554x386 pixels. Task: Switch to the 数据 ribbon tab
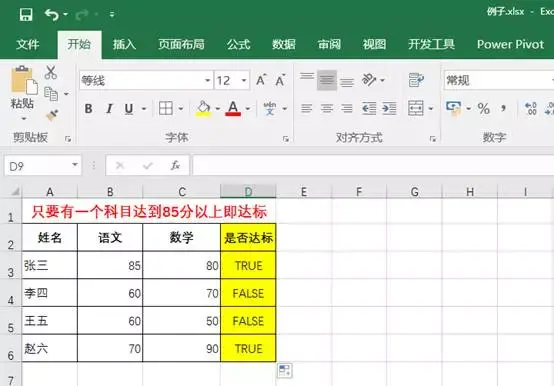point(284,44)
